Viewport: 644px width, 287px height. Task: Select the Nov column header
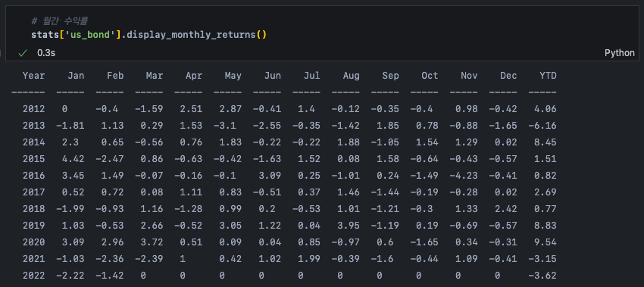tap(469, 76)
